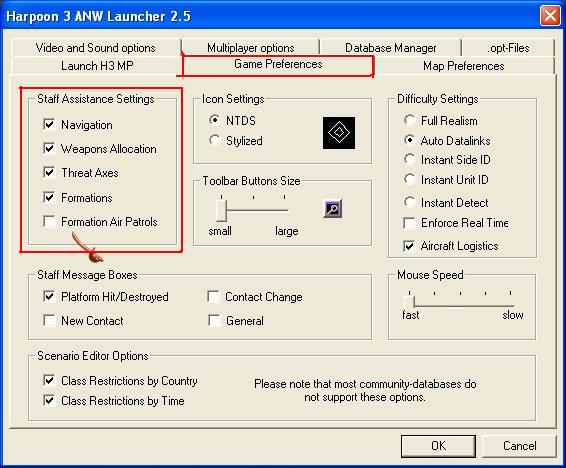The width and height of the screenshot is (566, 468).
Task: Click the 'slow' mouse speed label
Action: point(513,315)
